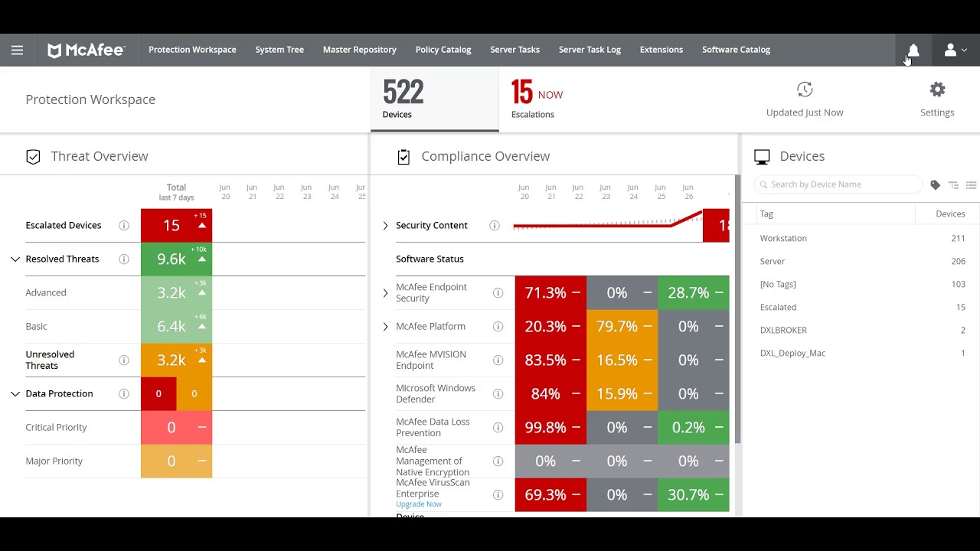
Task: Show info for McAfee MVISION Endpoint
Action: pos(498,360)
